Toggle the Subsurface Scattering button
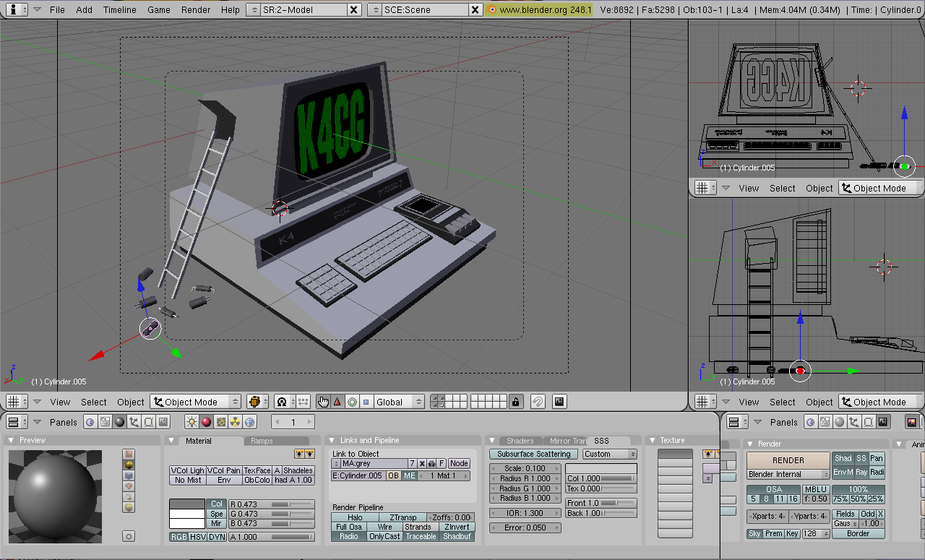The width and height of the screenshot is (925, 560). pyautogui.click(x=534, y=454)
